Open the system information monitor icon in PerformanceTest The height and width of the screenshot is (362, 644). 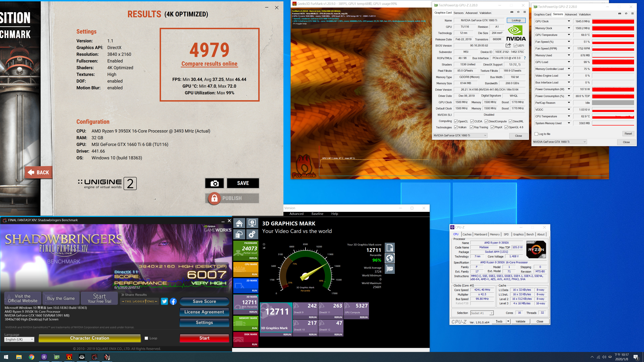tap(252, 223)
